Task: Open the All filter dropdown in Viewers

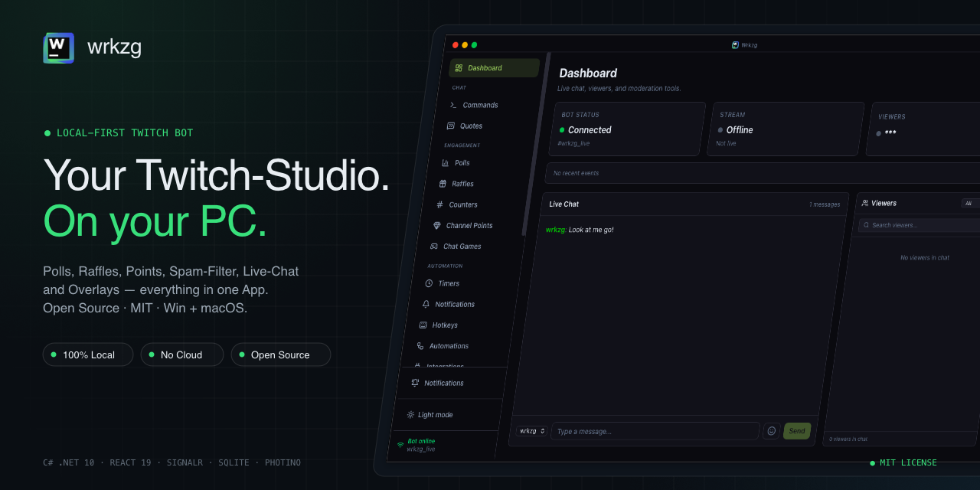Action: point(971,204)
